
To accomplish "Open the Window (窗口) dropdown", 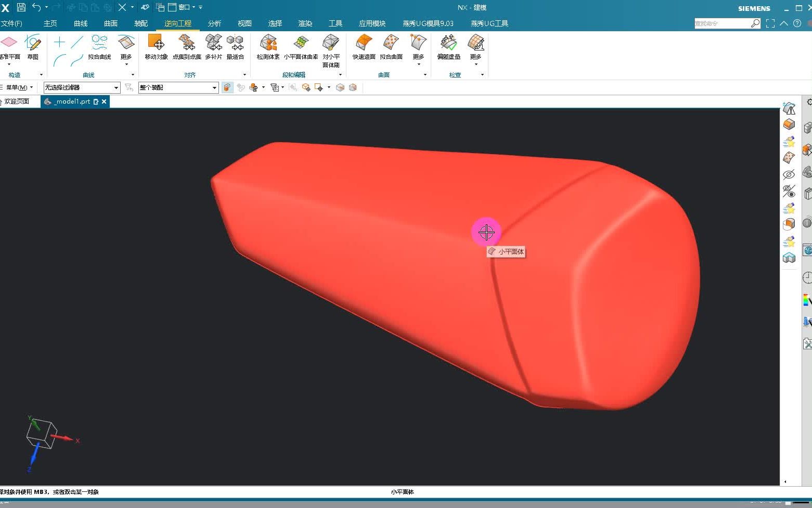I will click(186, 7).
